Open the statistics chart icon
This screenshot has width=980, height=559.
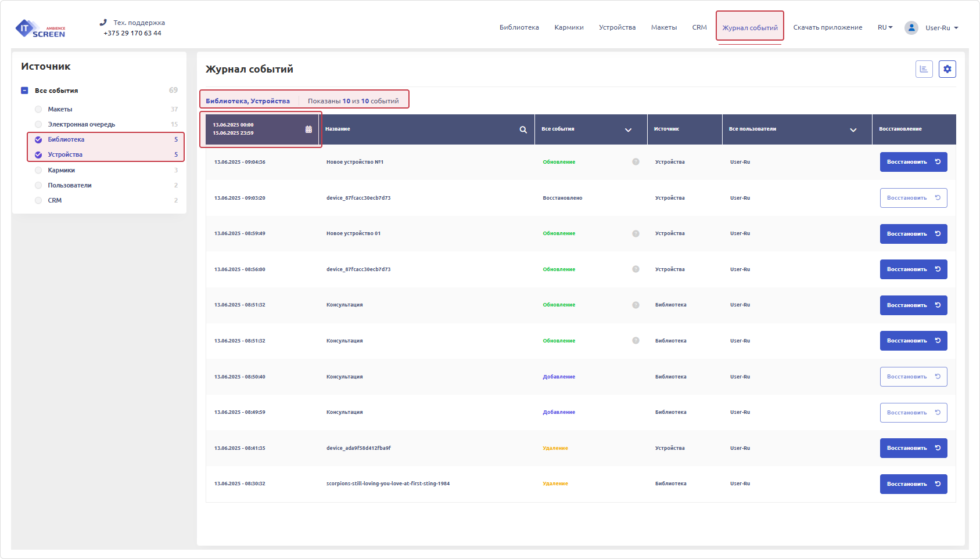[x=924, y=69]
